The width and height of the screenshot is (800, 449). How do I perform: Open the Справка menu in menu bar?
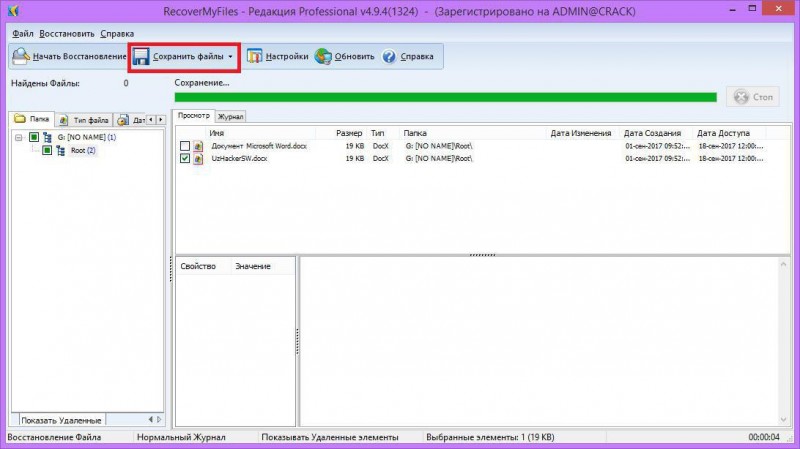click(117, 34)
